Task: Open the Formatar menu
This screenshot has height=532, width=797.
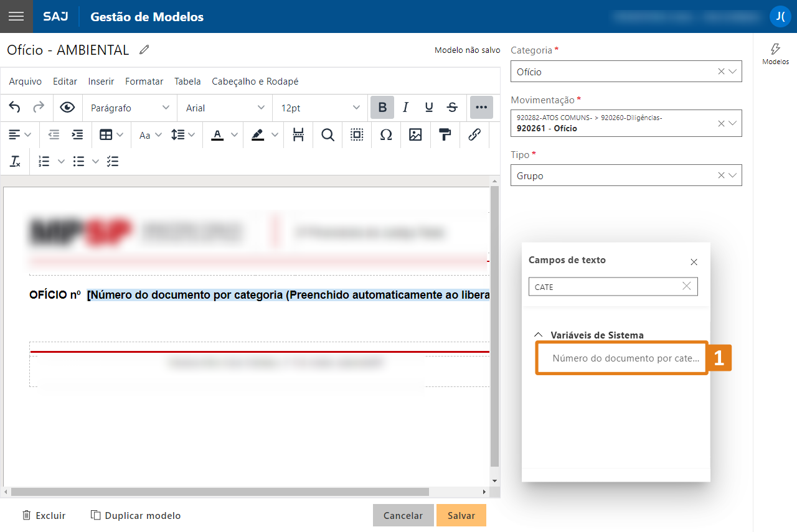Action: (144, 82)
